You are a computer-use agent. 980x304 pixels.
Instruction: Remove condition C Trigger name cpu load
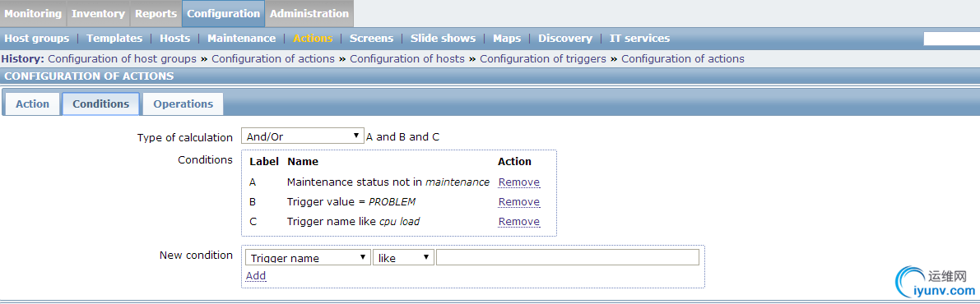tap(518, 222)
